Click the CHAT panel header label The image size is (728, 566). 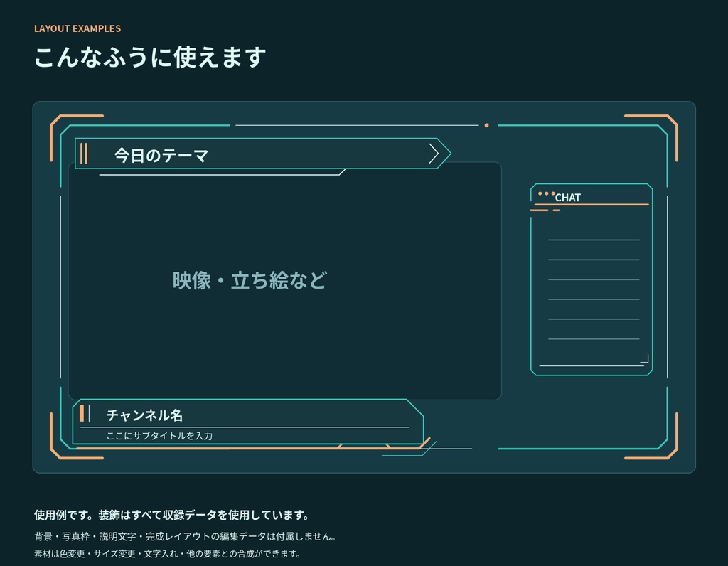coord(568,198)
